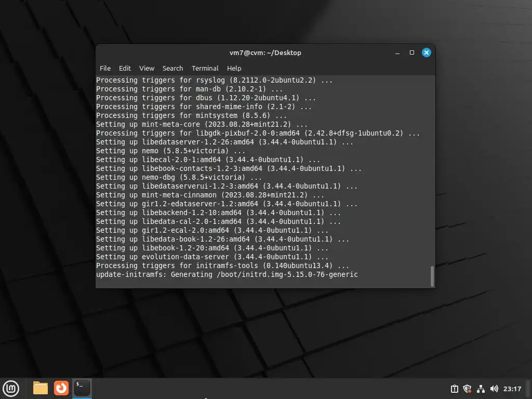Viewport: 532px width, 399px height.
Task: Click the line 'Processing triggers for mintsystem'
Action: (191, 115)
